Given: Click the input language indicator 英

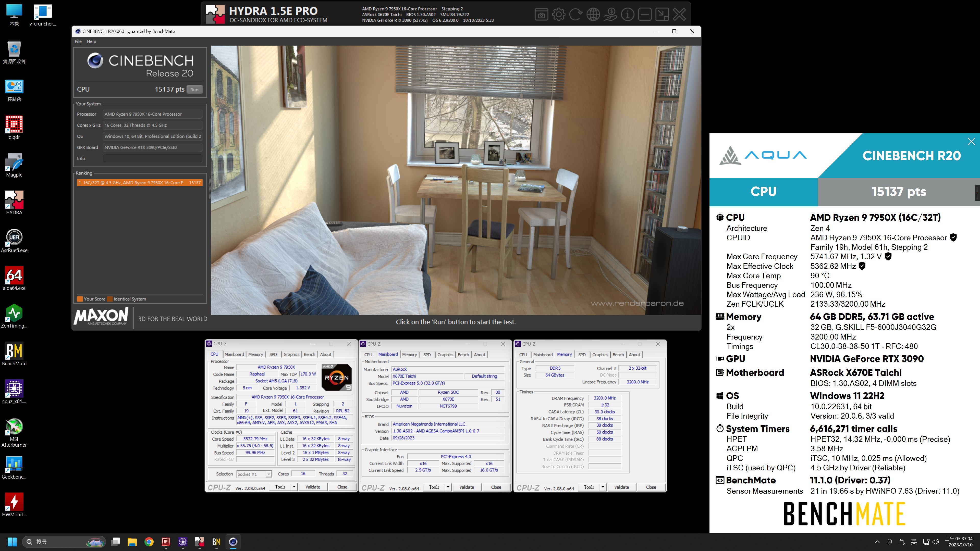Looking at the screenshot, I should (914, 542).
